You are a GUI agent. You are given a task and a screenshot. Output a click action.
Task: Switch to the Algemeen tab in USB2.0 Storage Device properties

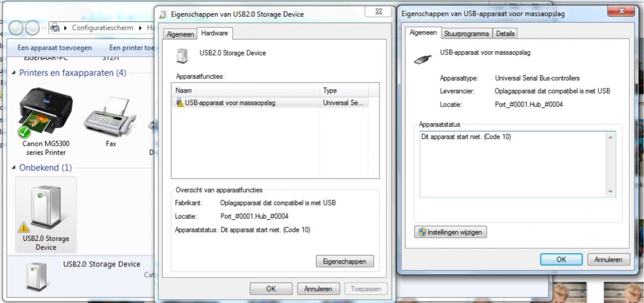point(180,34)
